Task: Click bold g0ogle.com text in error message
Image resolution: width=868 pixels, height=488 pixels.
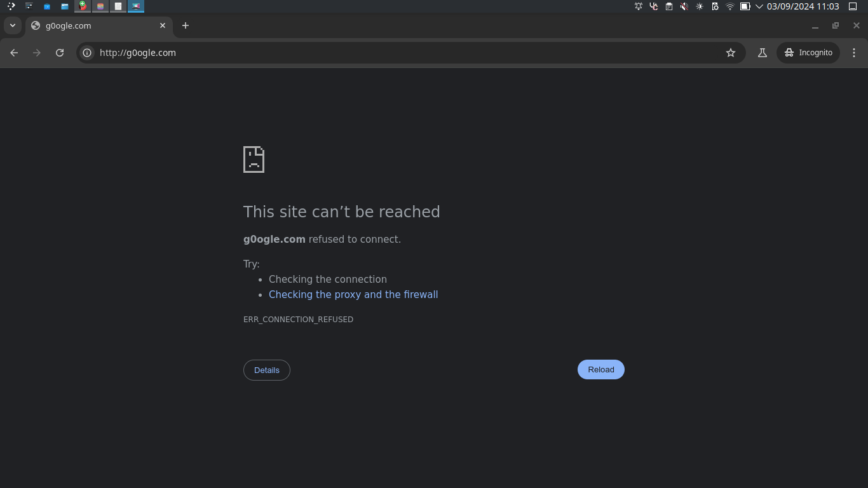Action: [275, 240]
